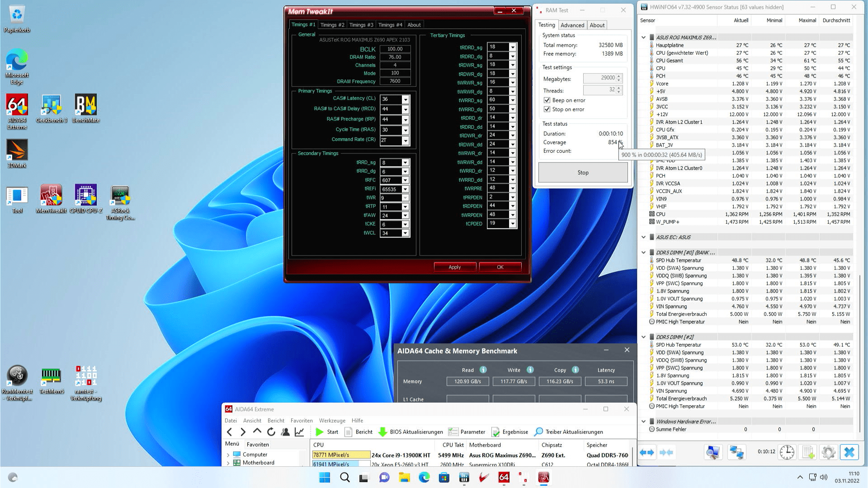Click the Ergebnisse toolbar button in AIDA64

click(x=509, y=432)
